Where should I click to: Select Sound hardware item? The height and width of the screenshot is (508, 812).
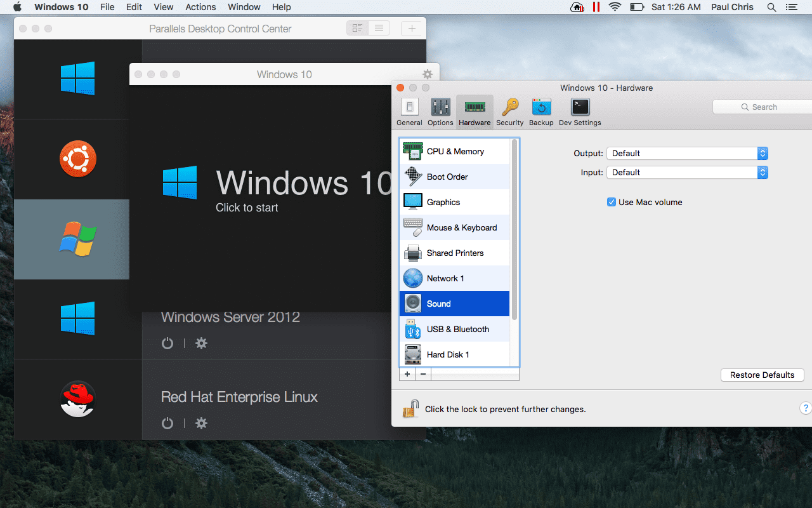(x=454, y=304)
